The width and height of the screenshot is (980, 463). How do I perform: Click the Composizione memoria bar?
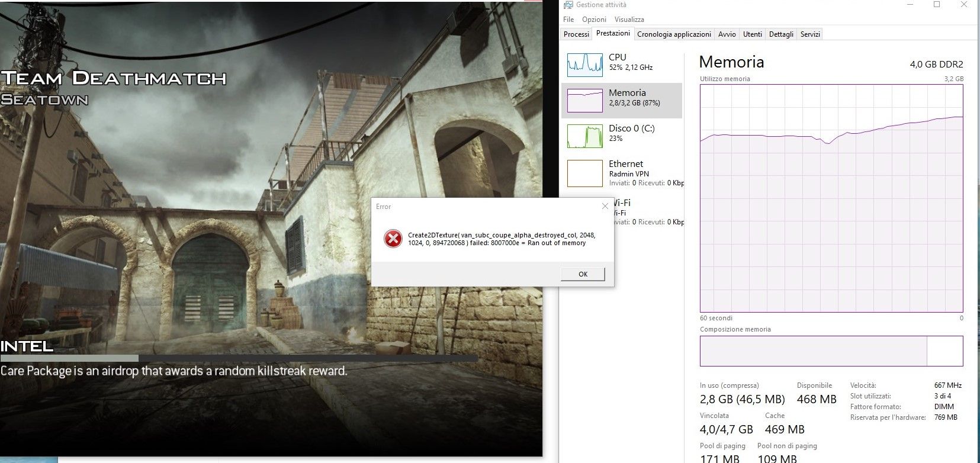tap(831, 351)
